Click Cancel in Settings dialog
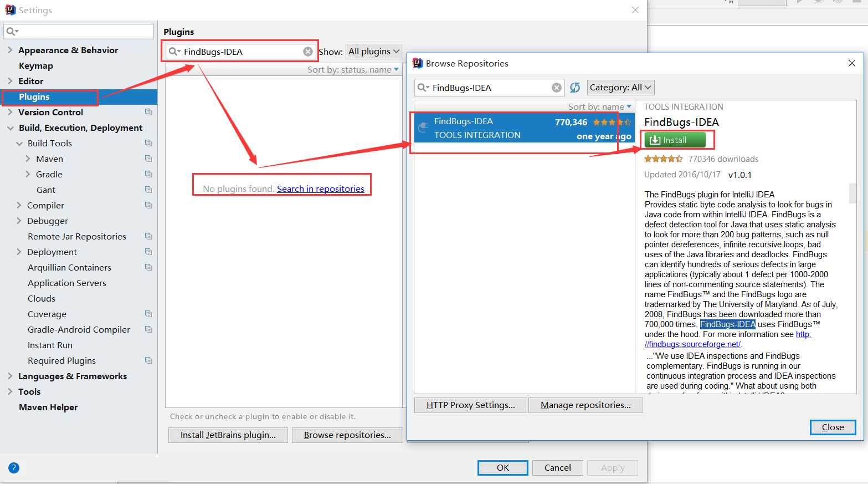The width and height of the screenshot is (868, 484). [557, 468]
